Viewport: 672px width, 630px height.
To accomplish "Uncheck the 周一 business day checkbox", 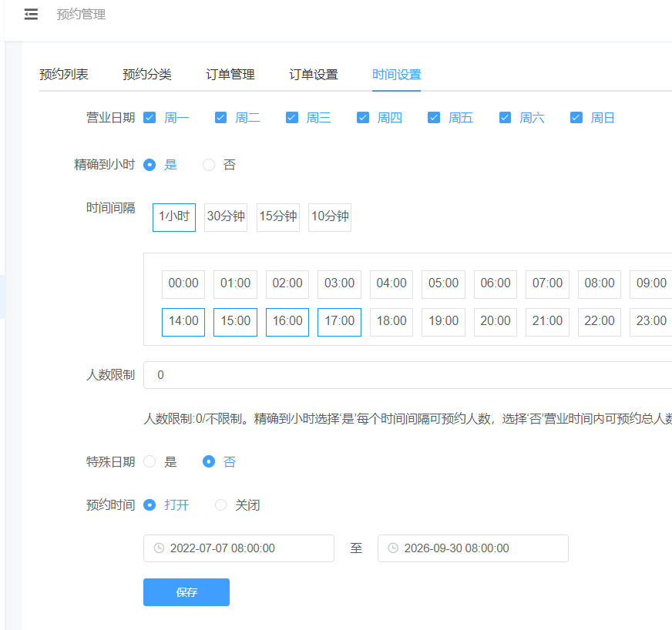I will coord(150,118).
